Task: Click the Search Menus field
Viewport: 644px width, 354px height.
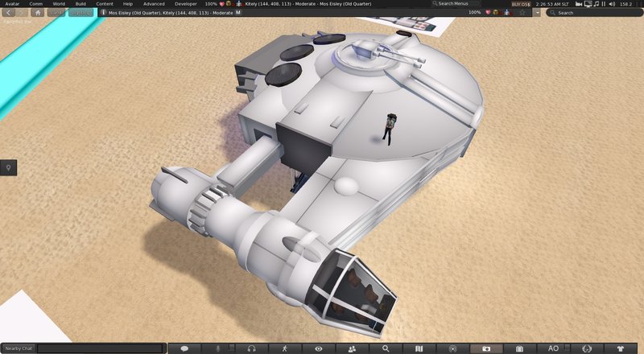Action: pos(455,4)
